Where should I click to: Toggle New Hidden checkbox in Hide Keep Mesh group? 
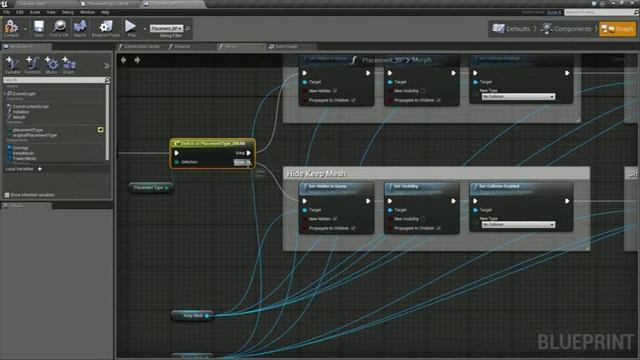click(x=335, y=219)
